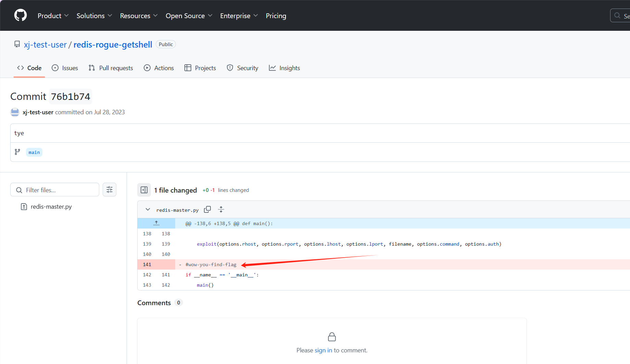Image resolution: width=630 pixels, height=364 pixels.
Task: Focus the Filter files input
Action: [55, 190]
